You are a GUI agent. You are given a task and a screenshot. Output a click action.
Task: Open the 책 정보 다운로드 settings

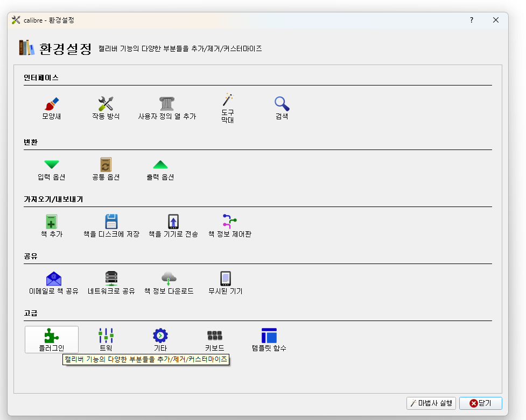(x=169, y=282)
